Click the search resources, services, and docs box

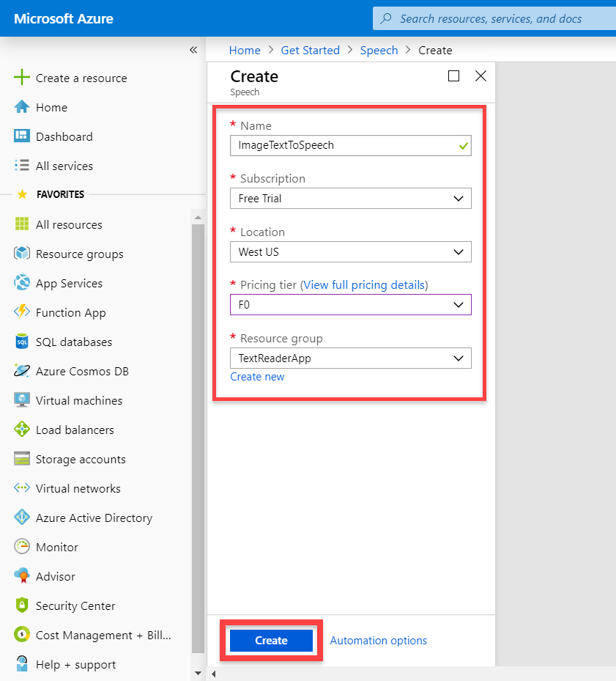point(494,18)
